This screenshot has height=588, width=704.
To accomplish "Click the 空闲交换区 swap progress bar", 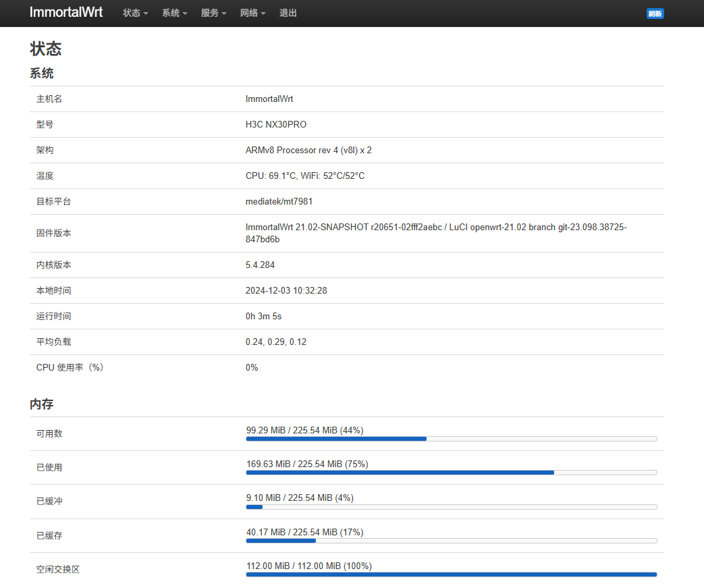I will 452,574.
